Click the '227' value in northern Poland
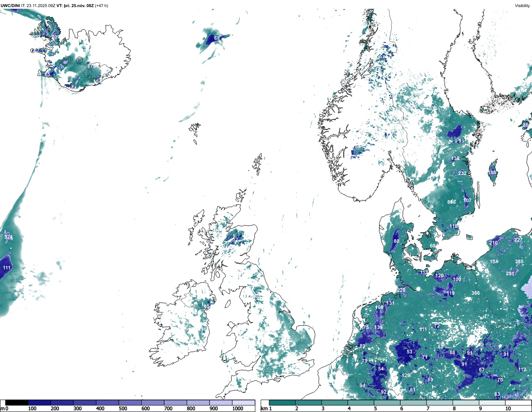This screenshot has height=412, width=532. [x=518, y=240]
